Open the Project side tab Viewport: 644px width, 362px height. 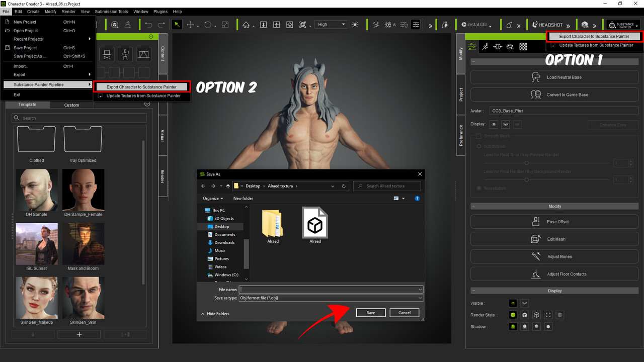[x=461, y=95]
